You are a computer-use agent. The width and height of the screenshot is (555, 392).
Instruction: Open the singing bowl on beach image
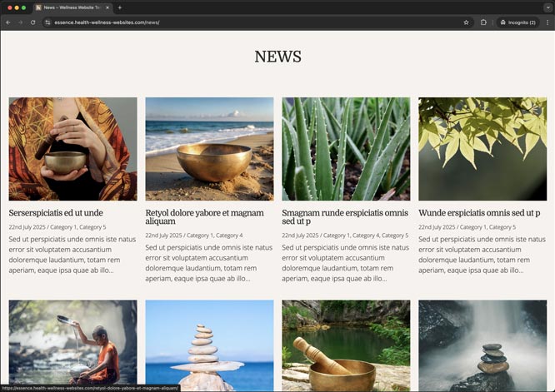tap(209, 149)
